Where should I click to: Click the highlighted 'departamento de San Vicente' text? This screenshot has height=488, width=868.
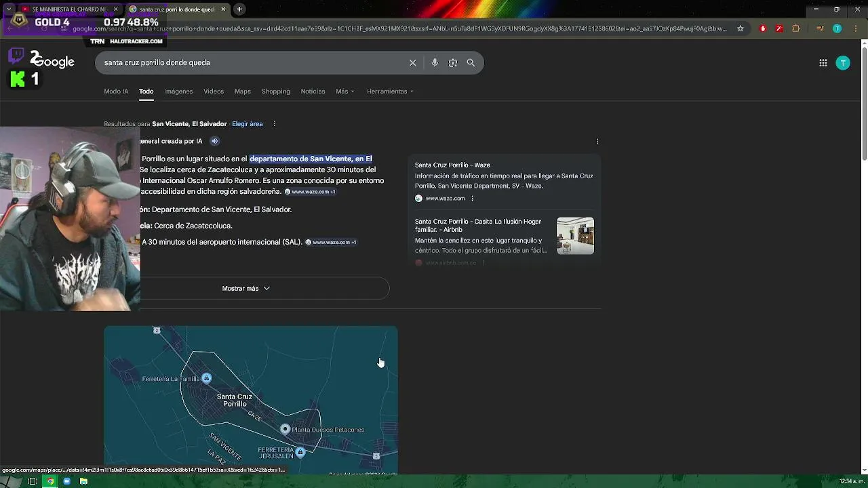tap(311, 159)
